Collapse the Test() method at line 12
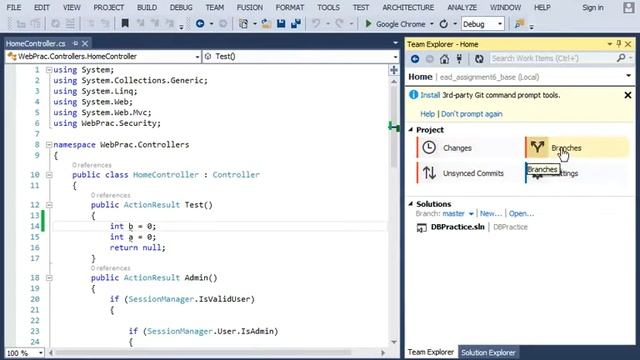 click(x=49, y=205)
